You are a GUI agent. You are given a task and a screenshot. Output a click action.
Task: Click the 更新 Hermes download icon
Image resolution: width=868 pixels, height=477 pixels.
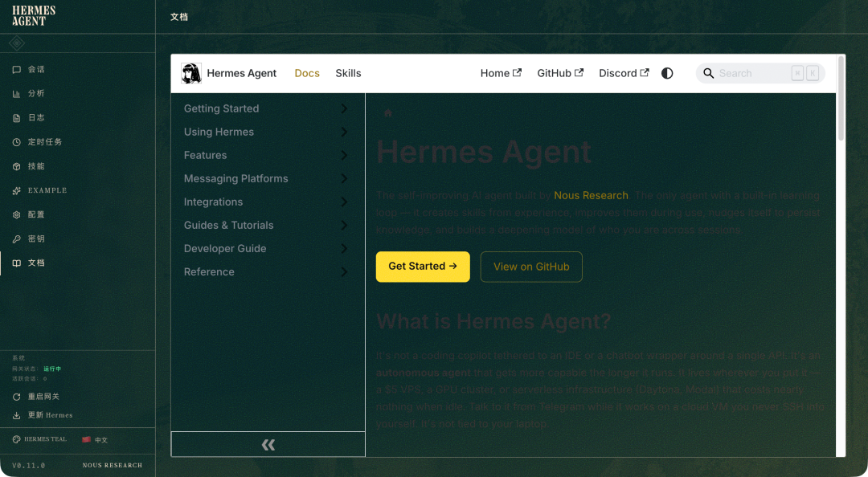[17, 416]
